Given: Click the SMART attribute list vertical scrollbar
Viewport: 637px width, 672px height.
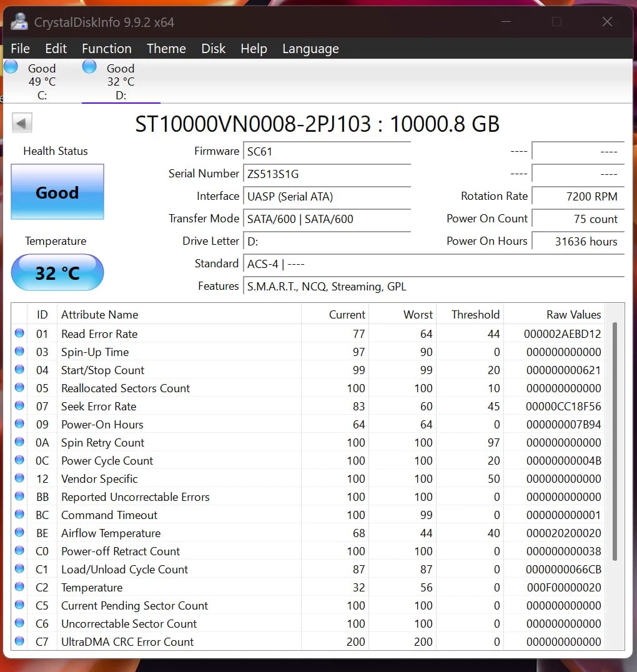Looking at the screenshot, I should click(x=615, y=442).
